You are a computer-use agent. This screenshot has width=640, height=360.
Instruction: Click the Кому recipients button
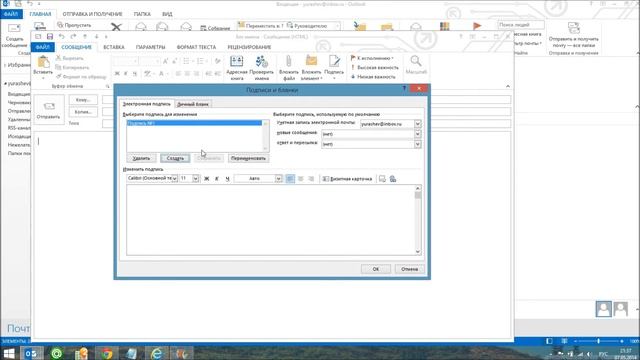click(x=83, y=100)
